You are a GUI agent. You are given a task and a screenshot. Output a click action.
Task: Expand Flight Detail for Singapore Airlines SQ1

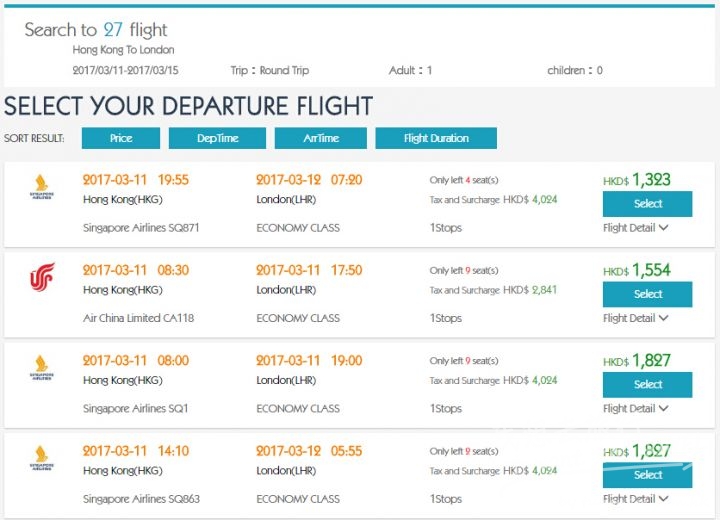tap(636, 408)
